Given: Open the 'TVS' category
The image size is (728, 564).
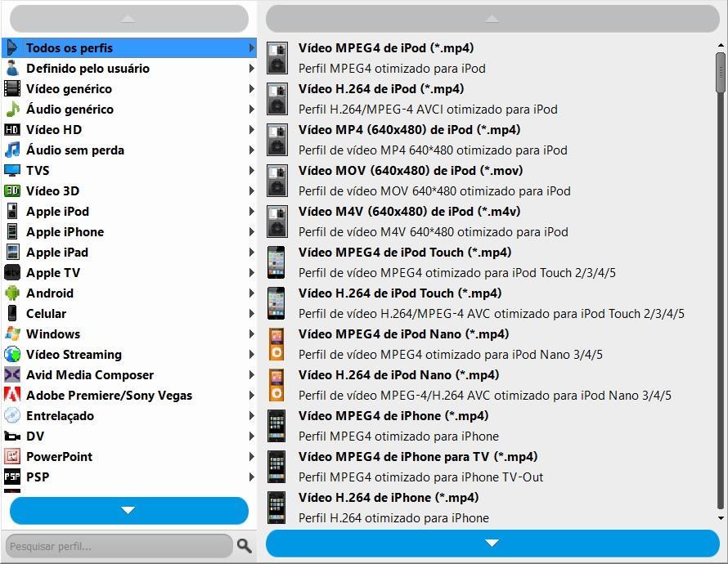Looking at the screenshot, I should (129, 170).
